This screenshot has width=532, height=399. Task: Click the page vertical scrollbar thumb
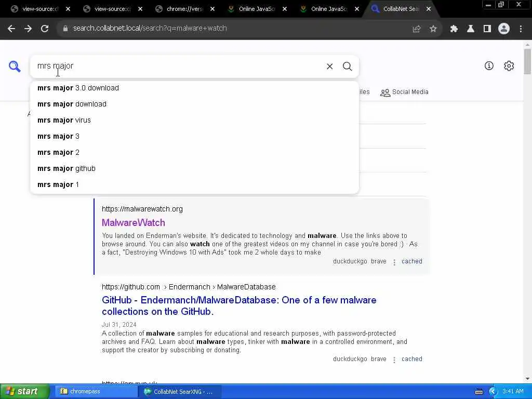click(x=527, y=61)
